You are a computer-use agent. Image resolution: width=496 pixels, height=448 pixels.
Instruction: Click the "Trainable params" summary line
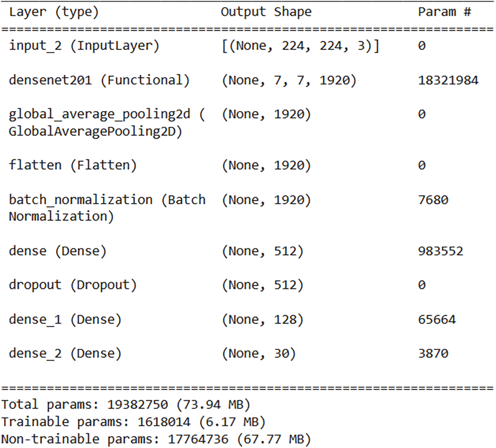click(133, 422)
